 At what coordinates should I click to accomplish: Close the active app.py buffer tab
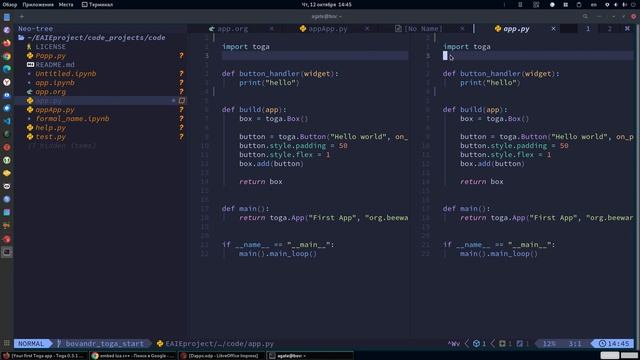pos(553,29)
